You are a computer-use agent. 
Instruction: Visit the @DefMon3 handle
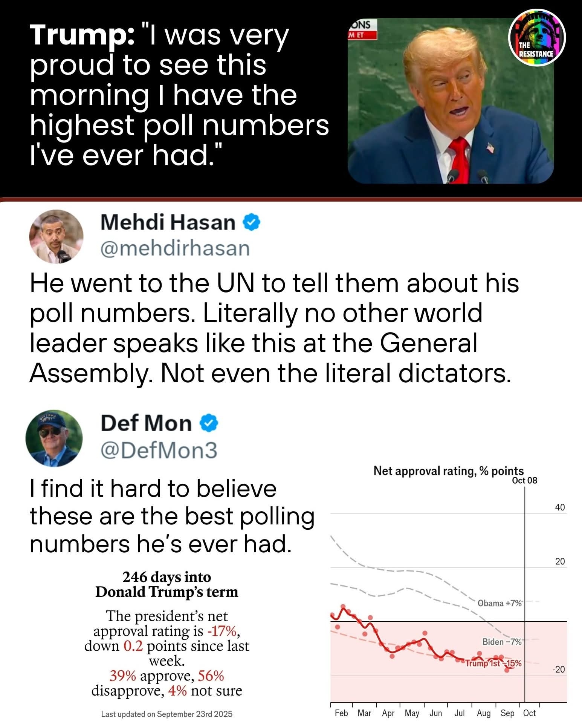(x=159, y=450)
